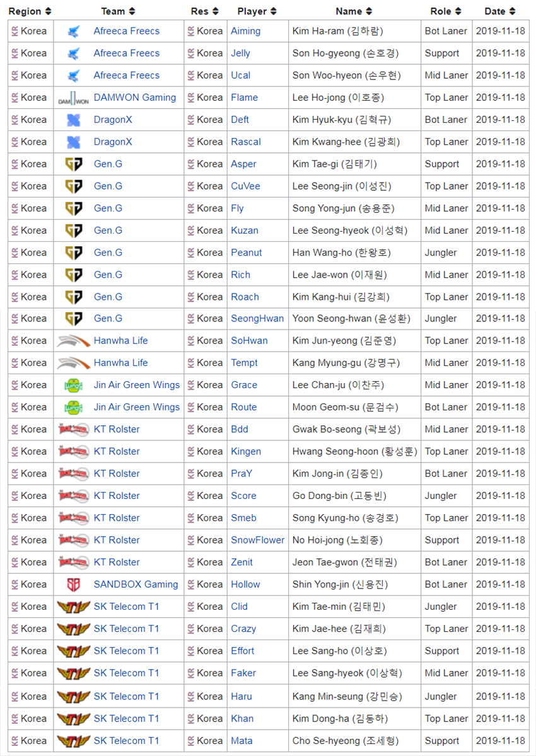Viewport: 536px width, 756px height.
Task: Click the DAMWON Gaming team logo
Action: pos(74,98)
